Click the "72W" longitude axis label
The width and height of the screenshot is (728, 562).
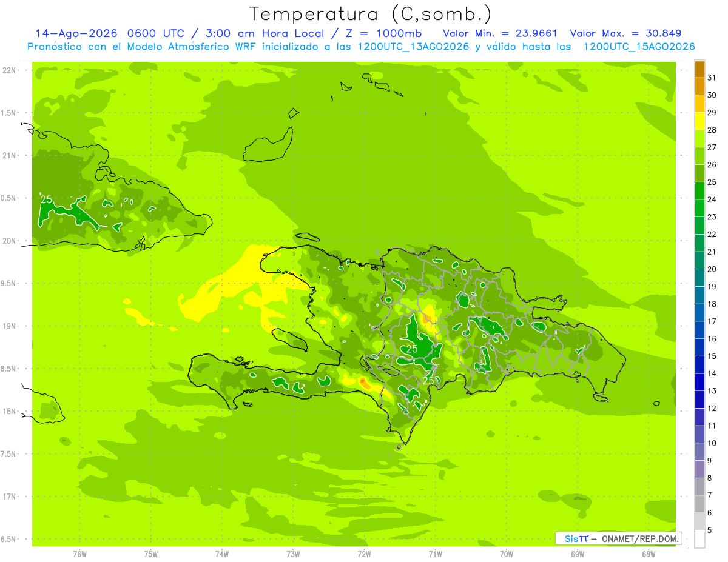tap(364, 554)
